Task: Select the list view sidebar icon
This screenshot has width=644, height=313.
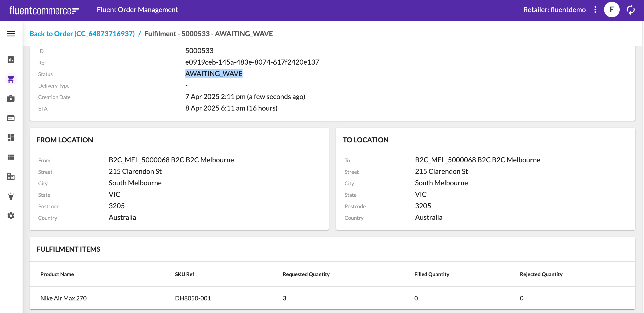Action: pos(11,157)
